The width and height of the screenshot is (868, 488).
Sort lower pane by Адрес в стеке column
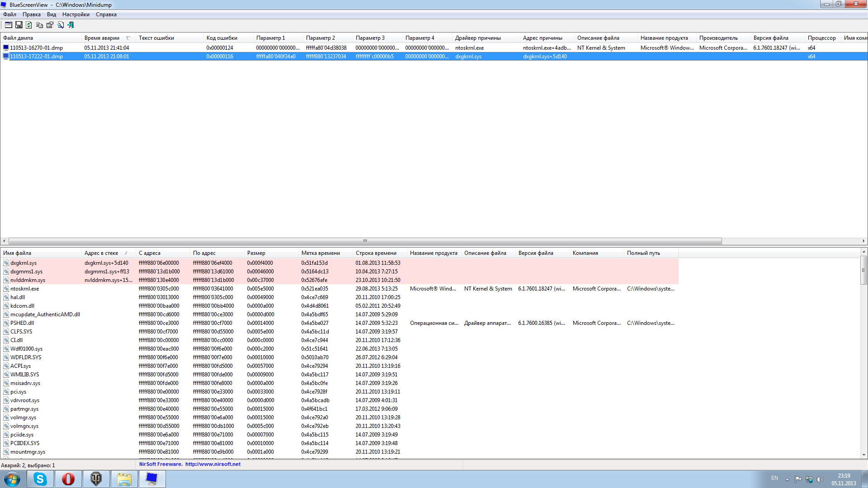click(108, 253)
